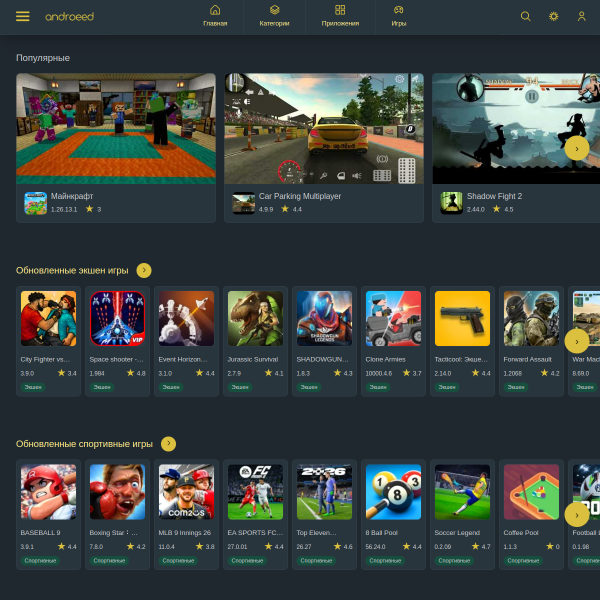
Task: Open the BASEBALL 9 game icon
Action: (x=48, y=492)
